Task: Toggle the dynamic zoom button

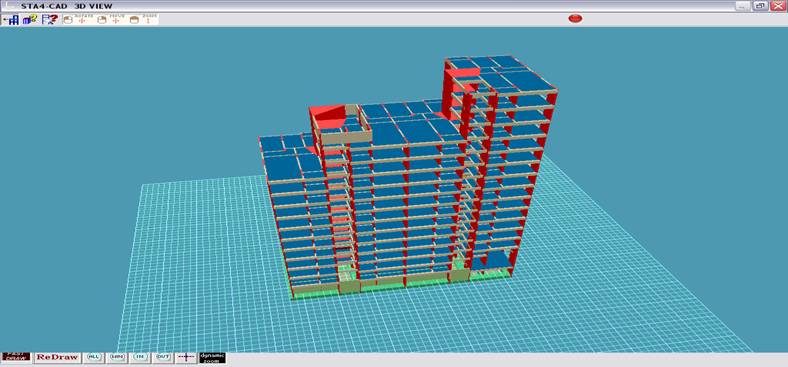Action: [x=212, y=357]
